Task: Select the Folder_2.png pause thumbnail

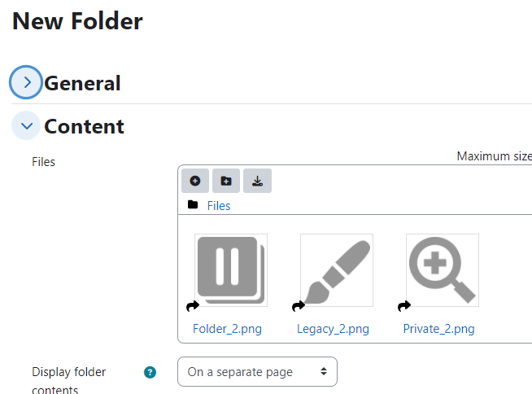Action: [231, 270]
